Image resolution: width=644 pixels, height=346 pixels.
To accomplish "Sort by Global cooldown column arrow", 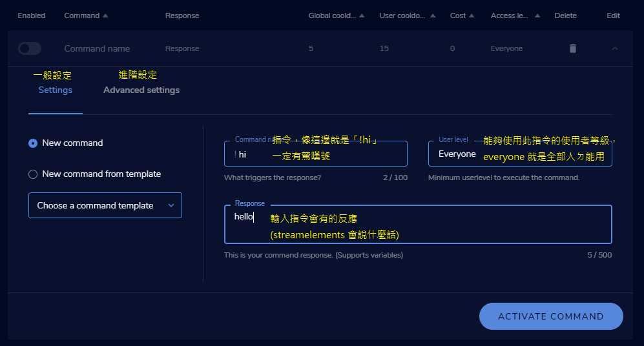I will [x=362, y=15].
